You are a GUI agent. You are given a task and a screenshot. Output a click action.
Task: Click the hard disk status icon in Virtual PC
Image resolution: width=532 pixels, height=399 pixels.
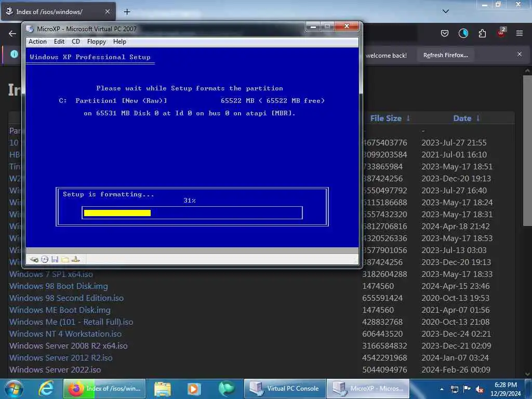click(34, 260)
